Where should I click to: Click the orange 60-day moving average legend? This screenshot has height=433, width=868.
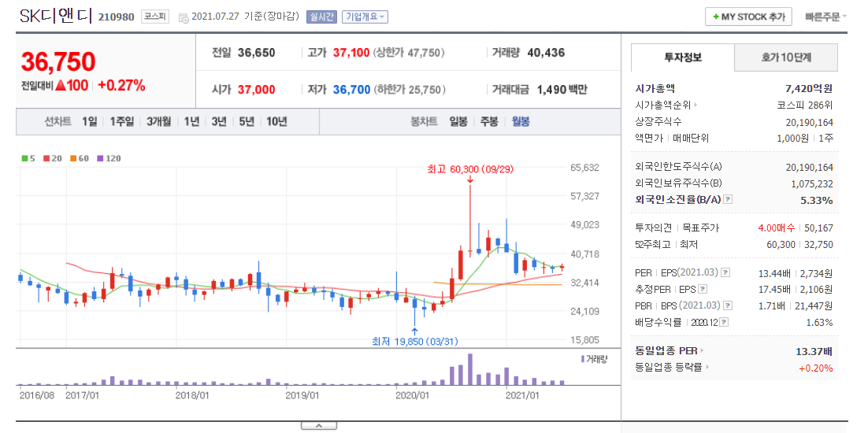tap(80, 158)
